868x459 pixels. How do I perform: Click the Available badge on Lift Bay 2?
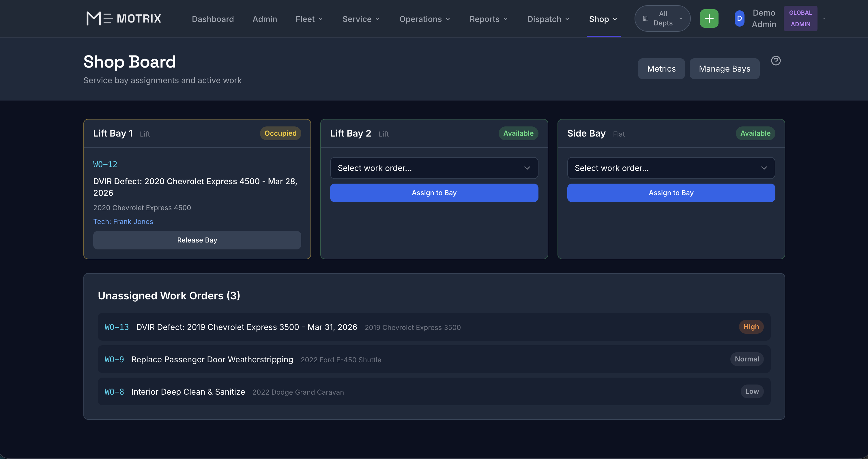click(x=518, y=133)
